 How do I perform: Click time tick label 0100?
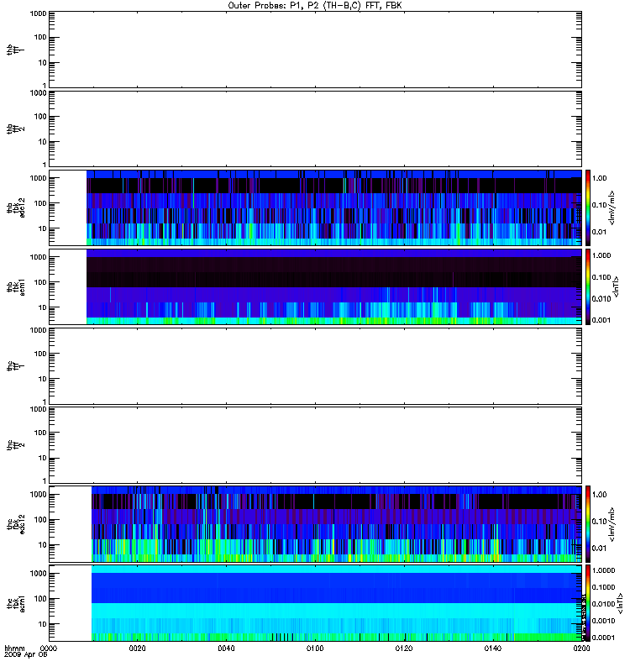(x=315, y=648)
